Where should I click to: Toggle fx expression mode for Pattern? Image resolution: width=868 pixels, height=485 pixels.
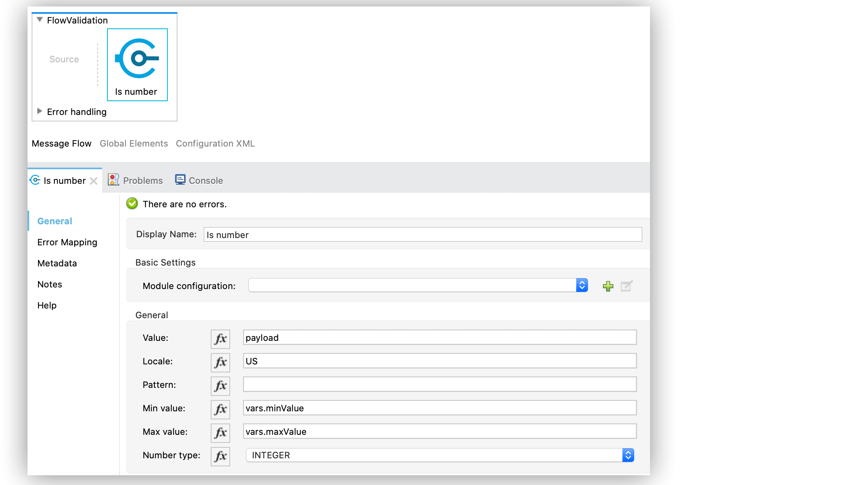pos(220,385)
